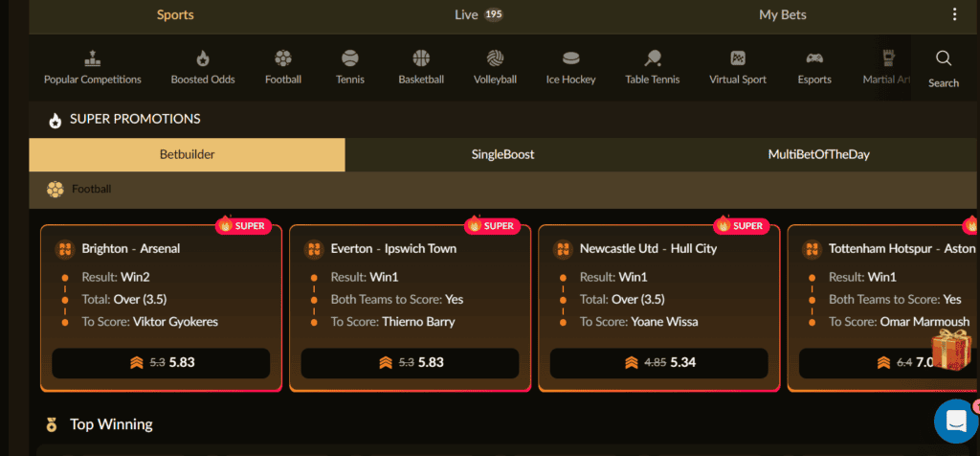This screenshot has width=980, height=456.
Task: Open Newcastle Utd - Hull City match title
Action: (x=648, y=249)
